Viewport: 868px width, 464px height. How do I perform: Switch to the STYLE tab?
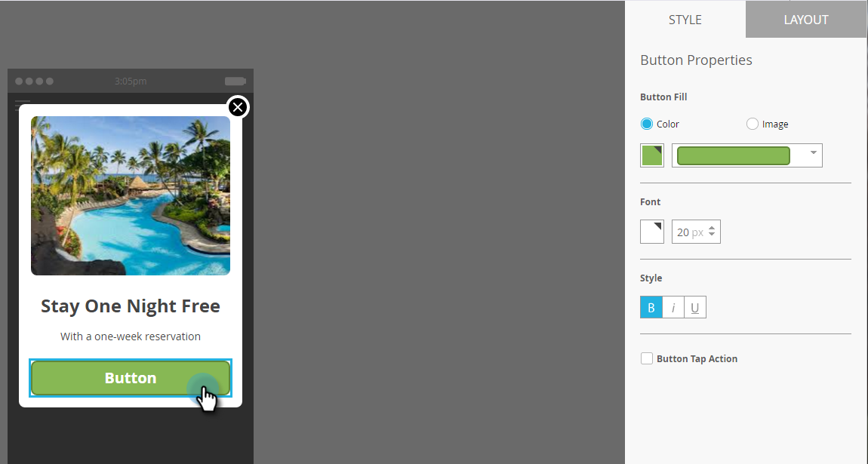(x=685, y=20)
